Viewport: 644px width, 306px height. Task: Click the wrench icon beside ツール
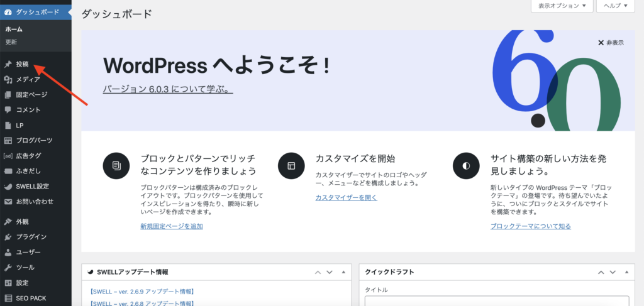pyautogui.click(x=8, y=268)
